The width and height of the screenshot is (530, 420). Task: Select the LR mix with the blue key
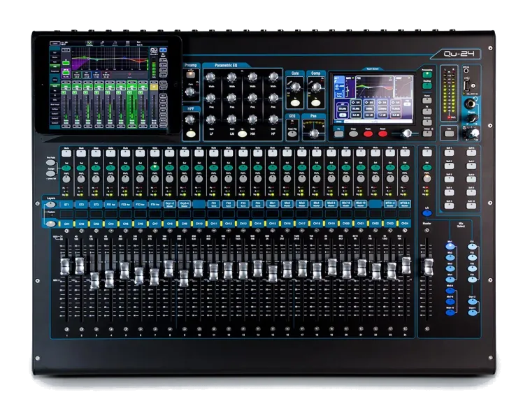coord(427,213)
